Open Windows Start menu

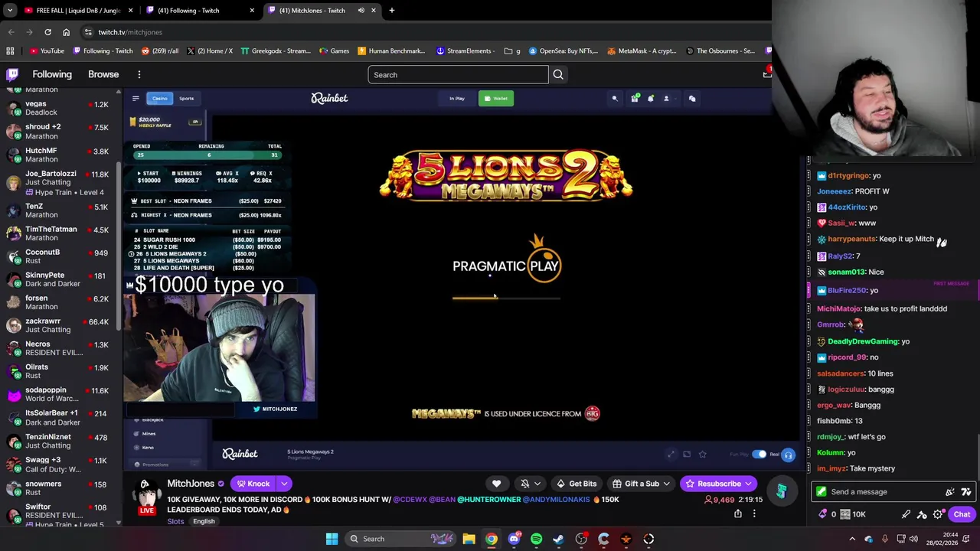(332, 539)
